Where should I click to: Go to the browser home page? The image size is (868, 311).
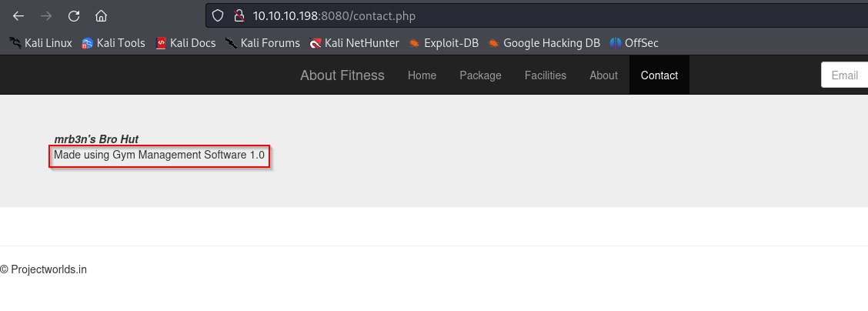point(101,15)
